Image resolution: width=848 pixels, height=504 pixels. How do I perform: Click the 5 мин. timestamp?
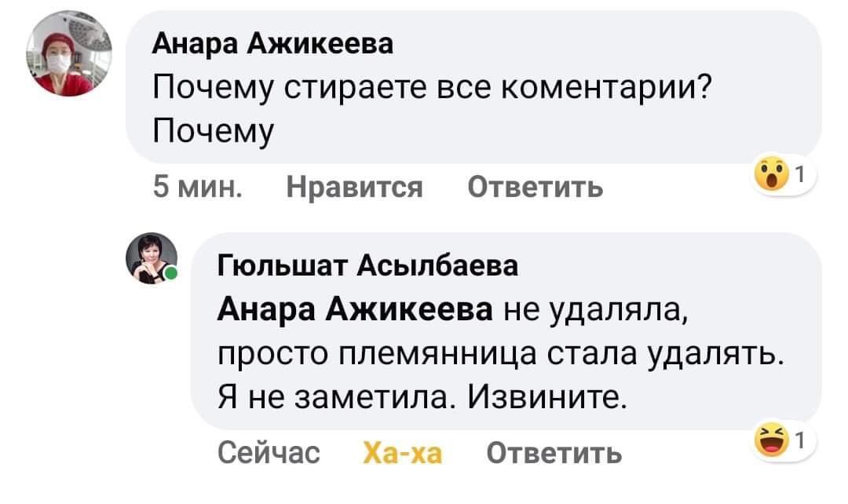pyautogui.click(x=196, y=187)
